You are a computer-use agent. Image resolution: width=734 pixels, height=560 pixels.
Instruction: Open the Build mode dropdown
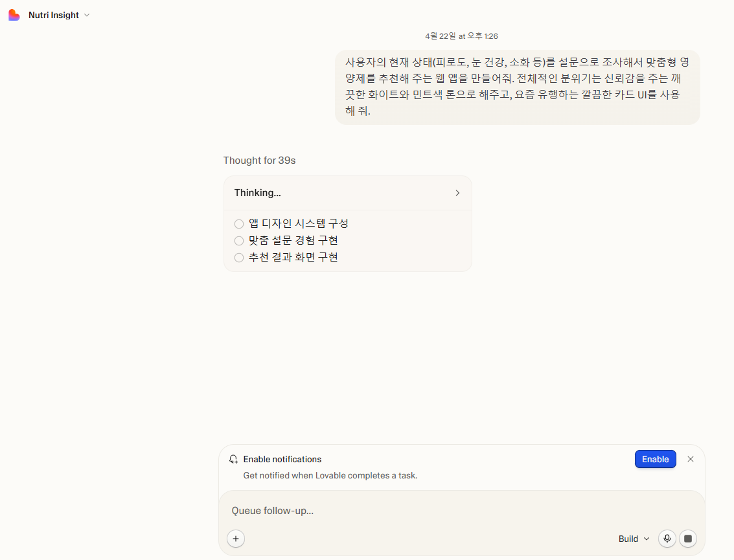click(x=633, y=539)
